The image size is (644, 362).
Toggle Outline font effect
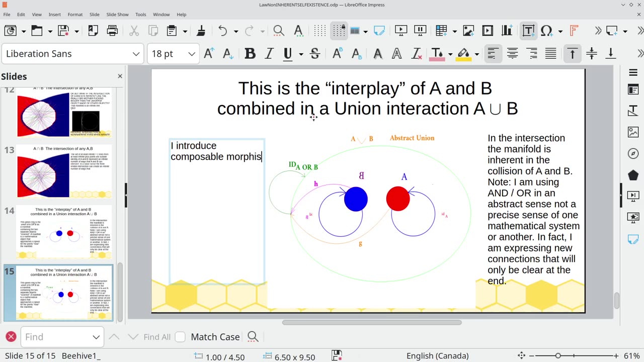pos(397,53)
